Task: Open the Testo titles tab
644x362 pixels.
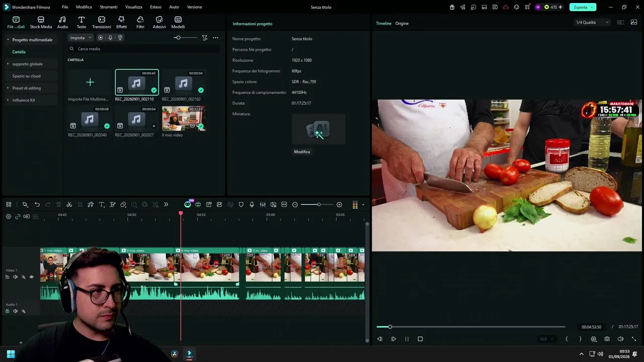Action: pyautogui.click(x=82, y=22)
